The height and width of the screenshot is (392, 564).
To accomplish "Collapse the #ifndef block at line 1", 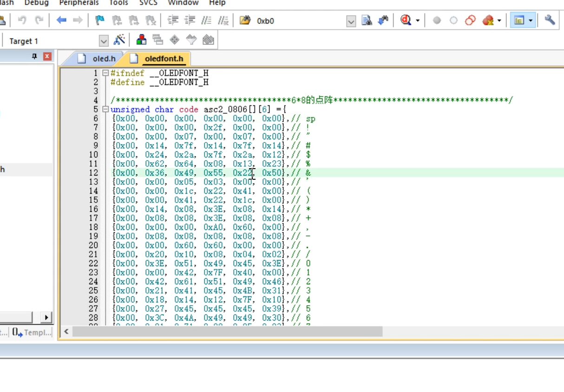I will click(105, 73).
